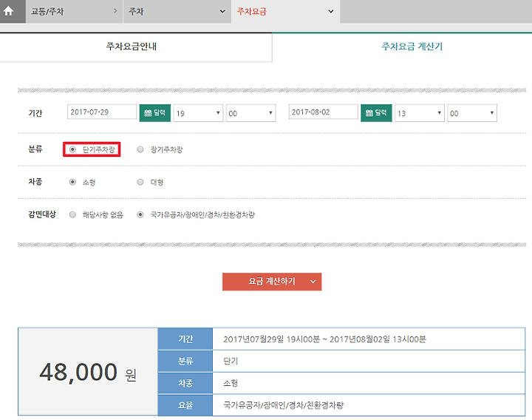Viewport: 532px width, 420px height.
Task: Select 해당사항 없음 discount radio
Action: 72,214
